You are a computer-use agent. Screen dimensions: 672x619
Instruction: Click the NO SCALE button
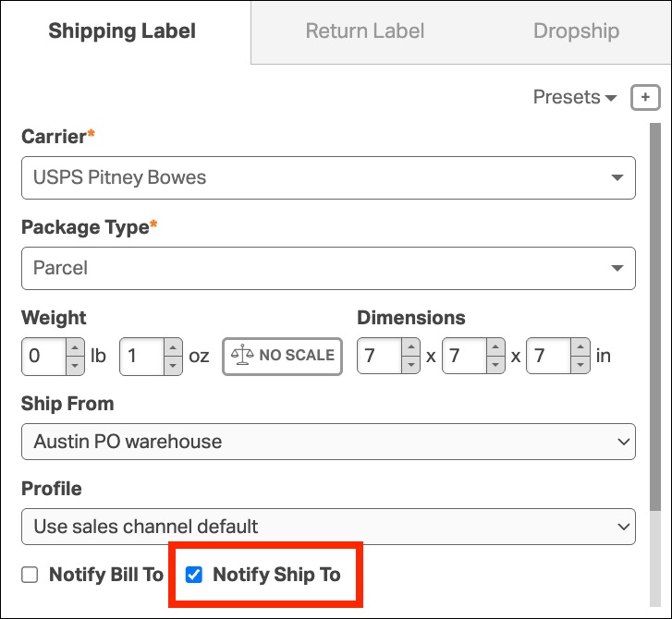[x=282, y=356]
